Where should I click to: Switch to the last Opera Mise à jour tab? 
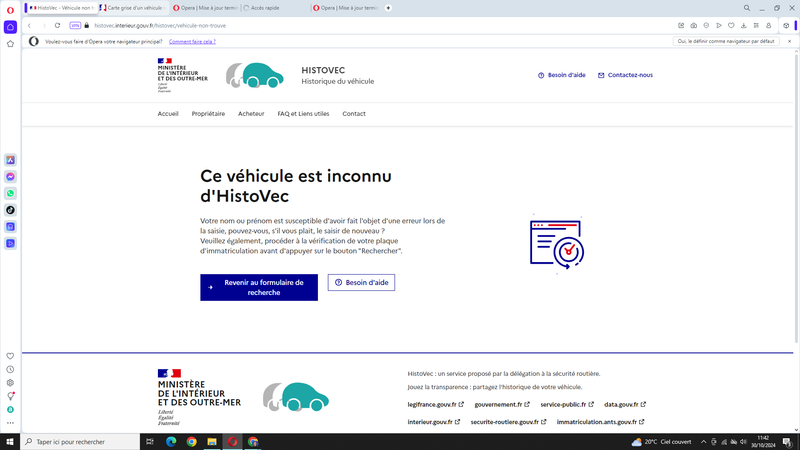345,8
